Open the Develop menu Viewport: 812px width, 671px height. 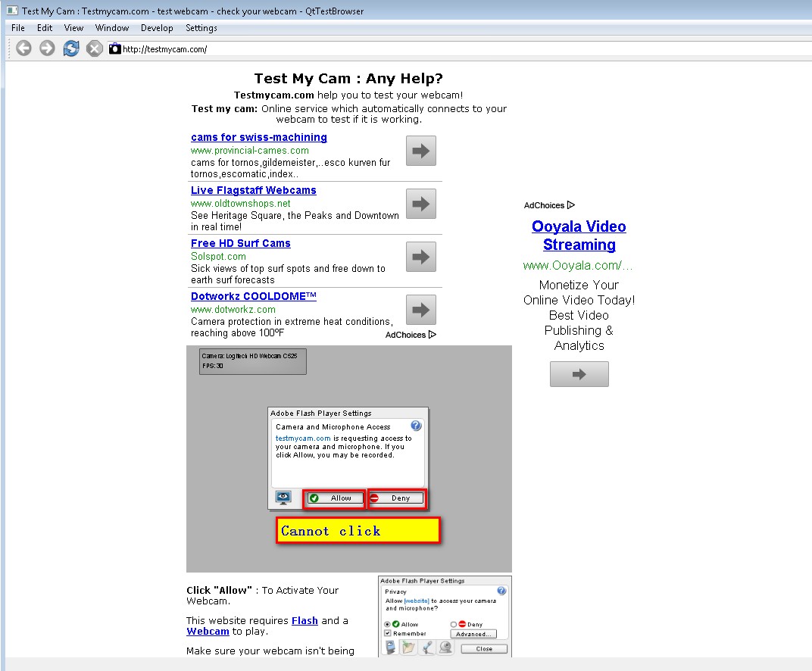click(157, 28)
